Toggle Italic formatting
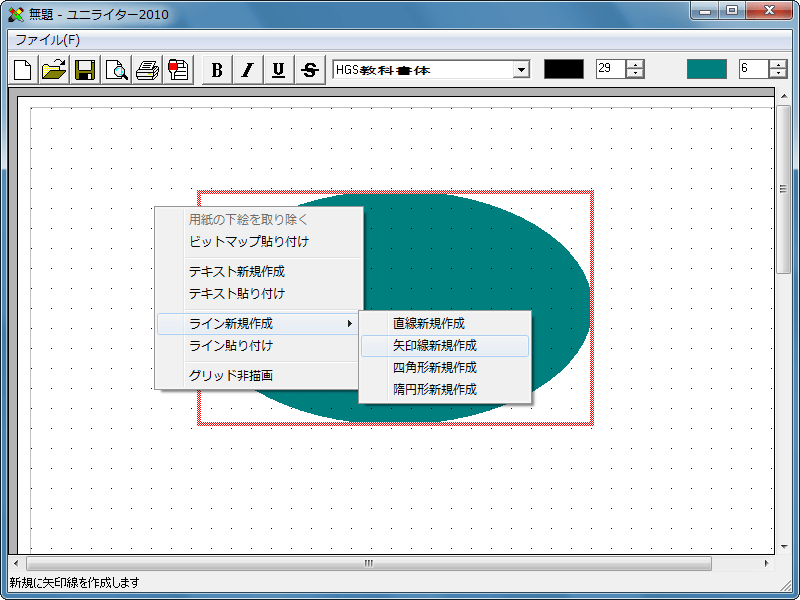Screen dimensions: 800x600 click(248, 70)
